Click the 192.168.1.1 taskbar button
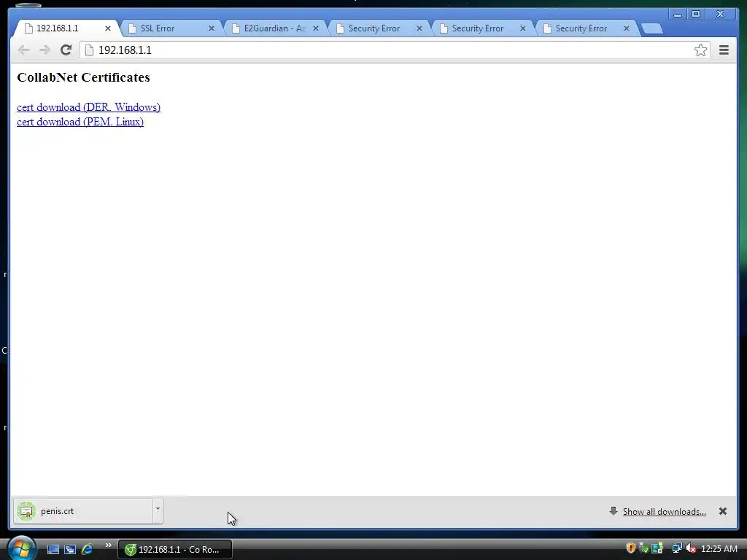The width and height of the screenshot is (747, 560). [175, 549]
